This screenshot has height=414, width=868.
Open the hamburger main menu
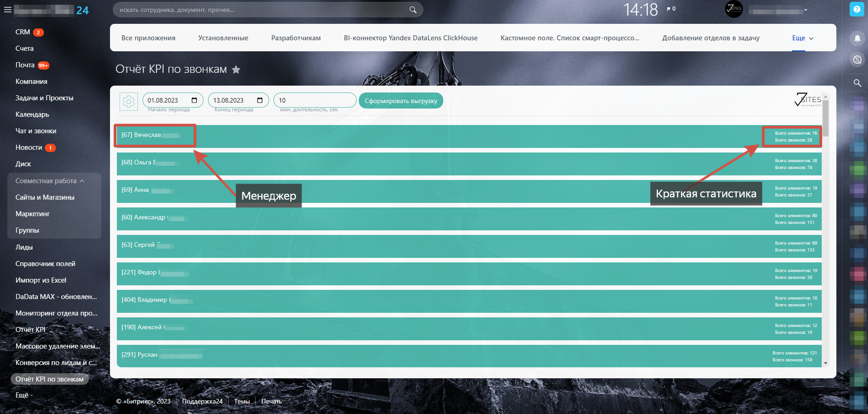pos(7,10)
